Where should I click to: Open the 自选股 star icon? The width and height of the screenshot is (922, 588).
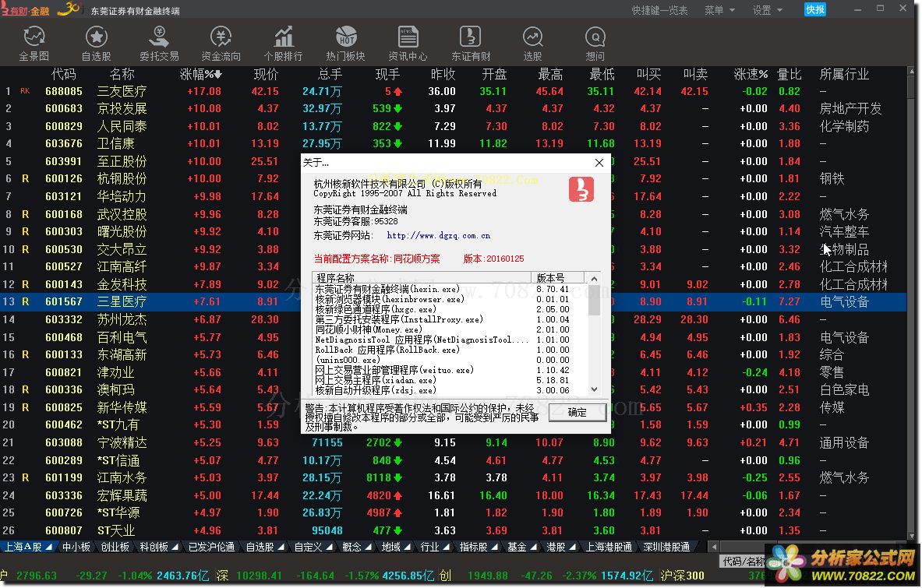point(97,44)
